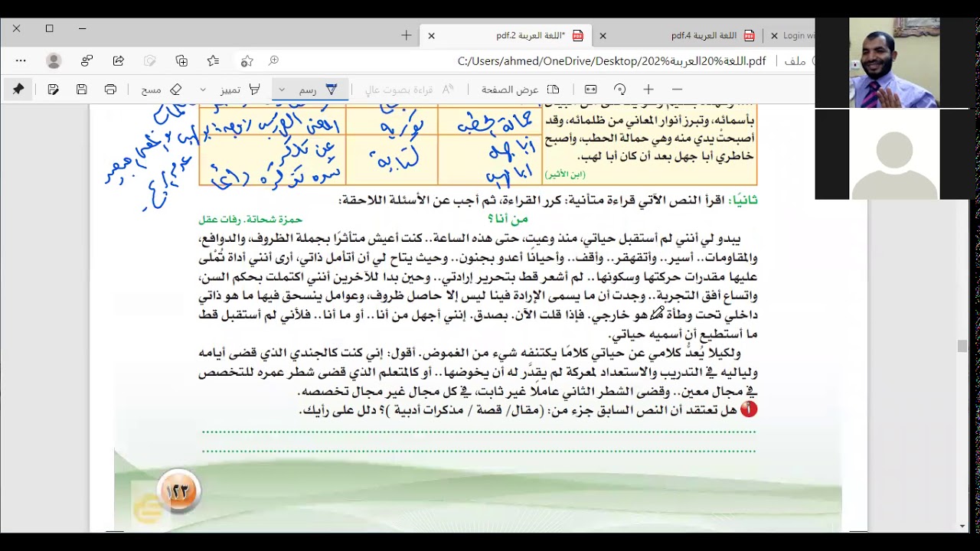Click the author text حمزة شحاتة. رفات عقل
Image resolution: width=980 pixels, height=551 pixels.
[x=250, y=220]
